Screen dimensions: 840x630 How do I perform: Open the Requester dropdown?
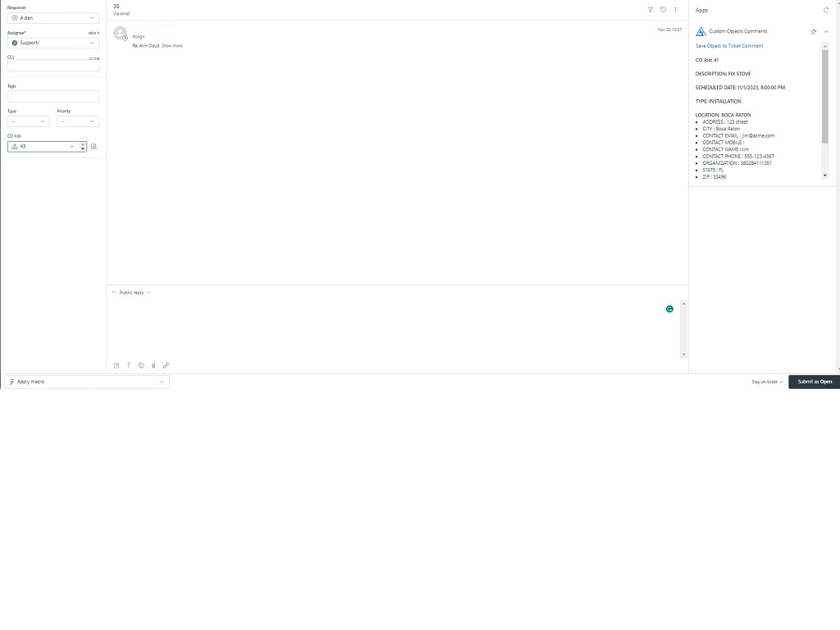pyautogui.click(x=53, y=17)
